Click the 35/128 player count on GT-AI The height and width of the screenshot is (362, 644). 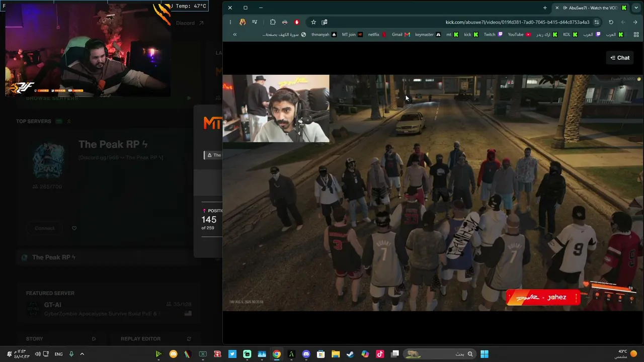(x=179, y=305)
